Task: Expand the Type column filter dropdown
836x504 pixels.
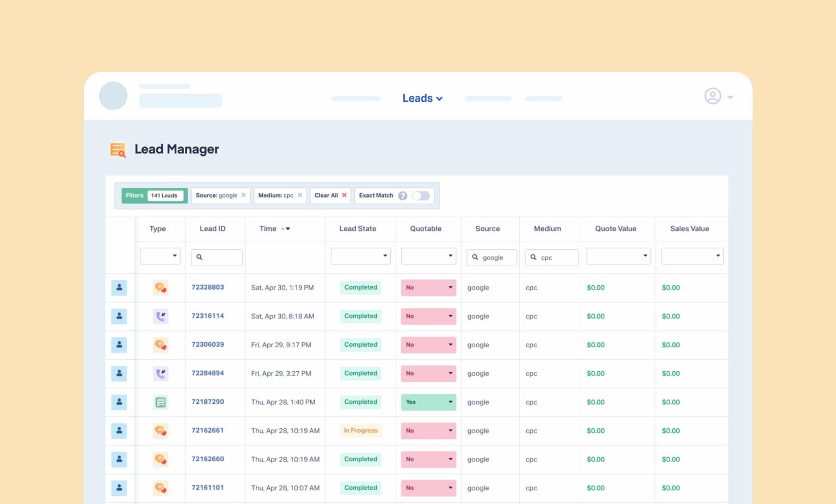Action: pyautogui.click(x=175, y=256)
